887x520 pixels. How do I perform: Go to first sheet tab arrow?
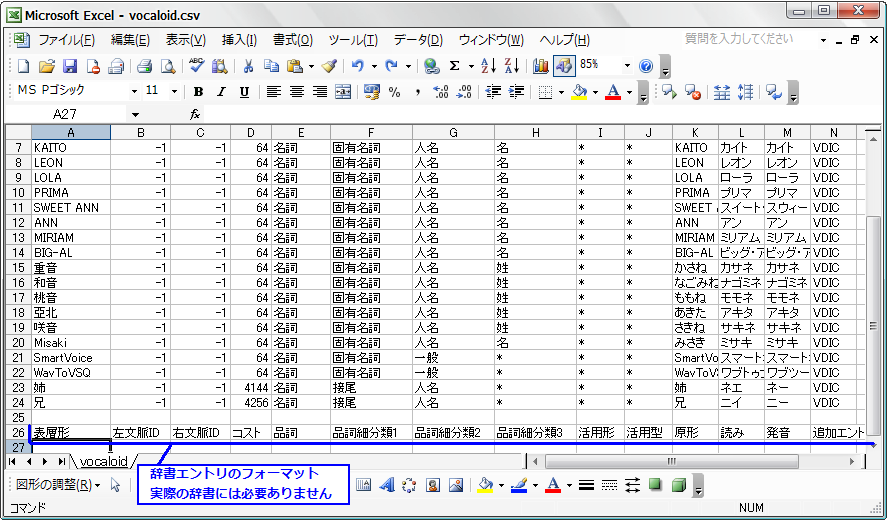(12, 462)
